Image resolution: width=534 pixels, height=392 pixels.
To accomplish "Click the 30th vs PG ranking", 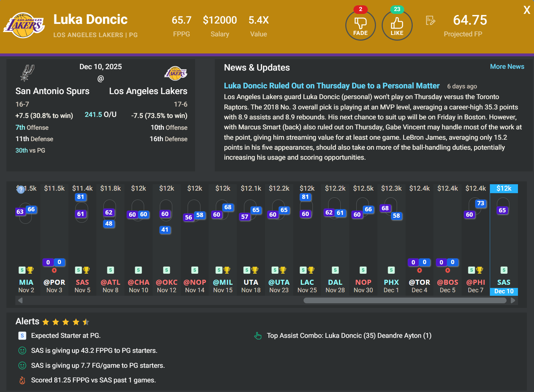I will coord(30,150).
